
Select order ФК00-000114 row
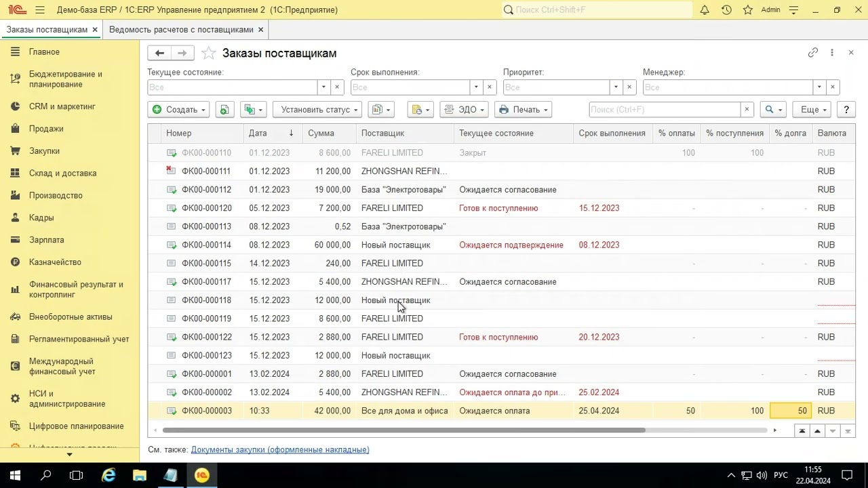501,245
